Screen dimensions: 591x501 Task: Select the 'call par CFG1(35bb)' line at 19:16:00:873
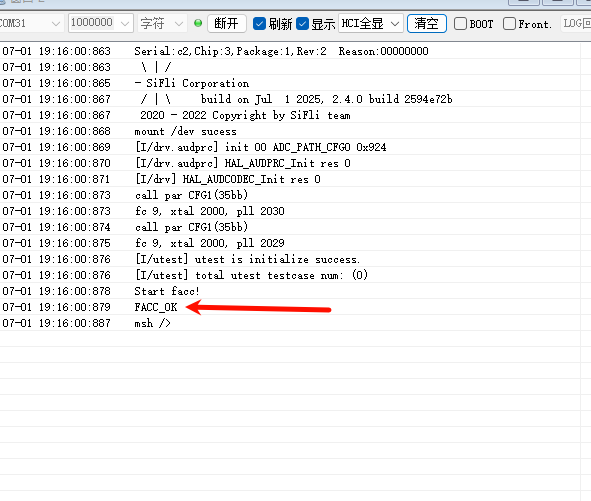tap(191, 195)
